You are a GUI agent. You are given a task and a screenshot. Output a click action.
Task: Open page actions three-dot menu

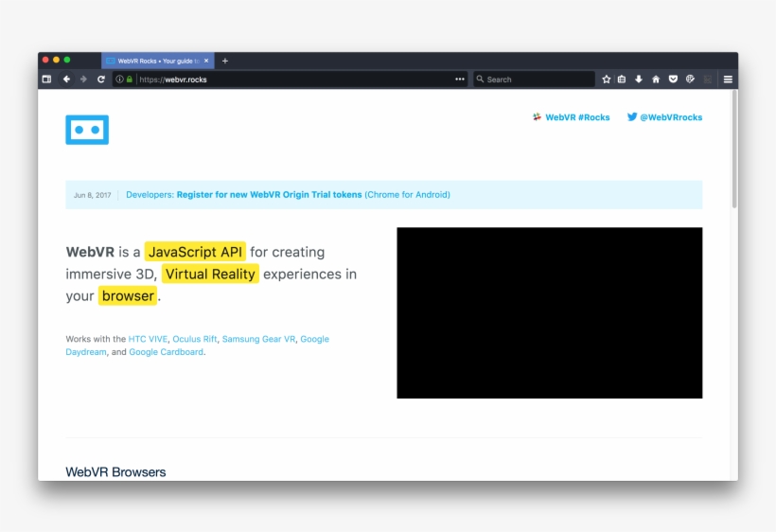point(460,80)
